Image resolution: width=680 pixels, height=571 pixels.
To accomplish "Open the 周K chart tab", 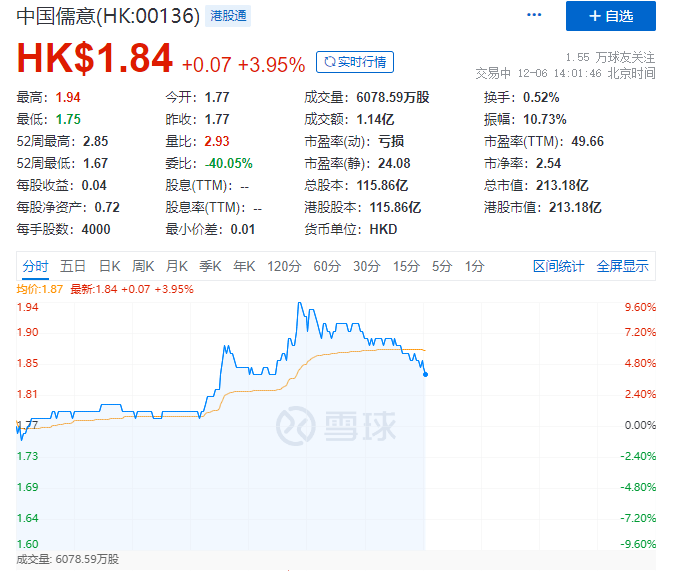I will coord(143,266).
